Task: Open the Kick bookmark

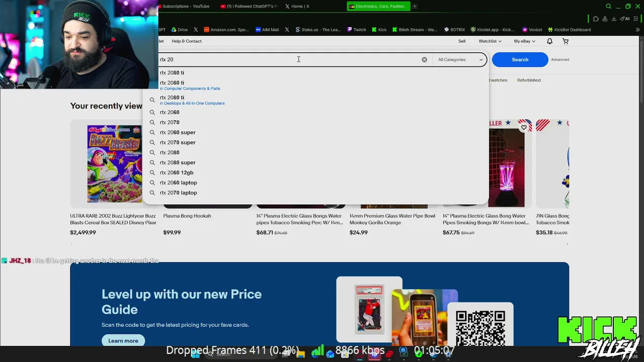Action: point(379,30)
